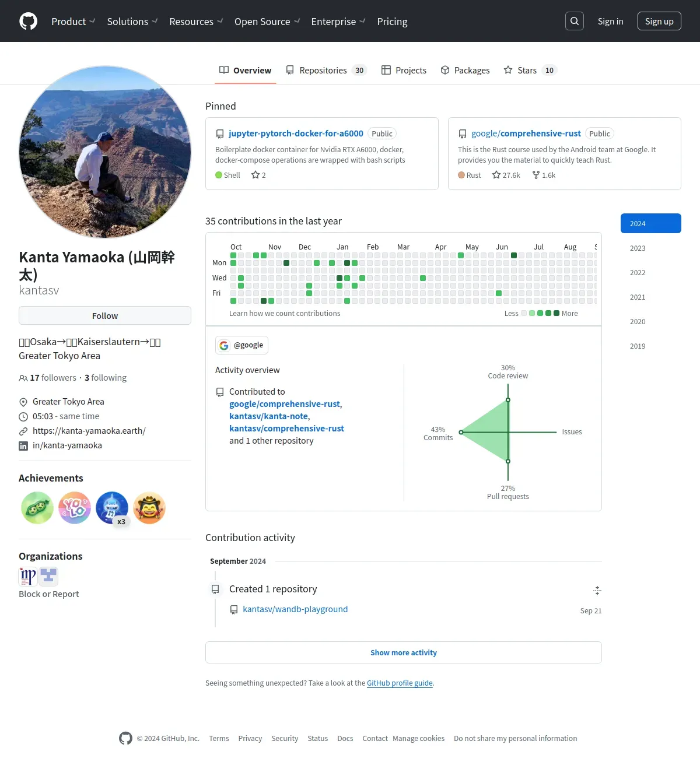This screenshot has width=700, height=769.
Task: Click the darkest green legend swatch
Action: click(556, 313)
